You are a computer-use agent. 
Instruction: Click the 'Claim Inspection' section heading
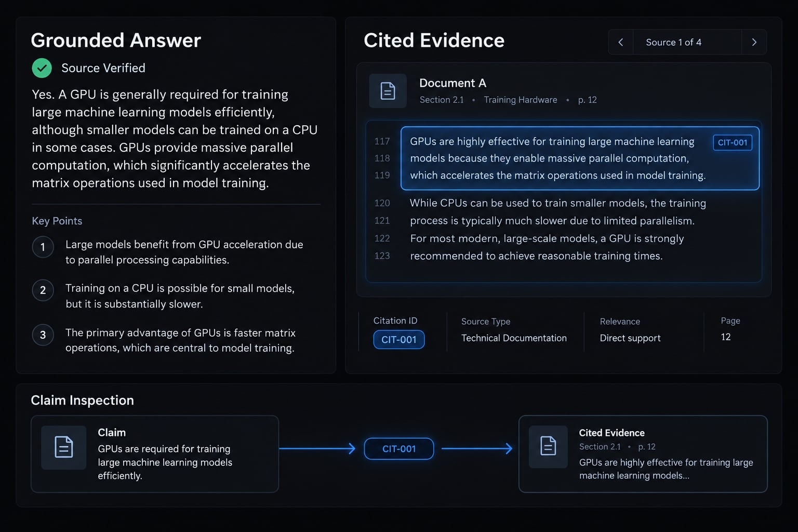pos(83,400)
